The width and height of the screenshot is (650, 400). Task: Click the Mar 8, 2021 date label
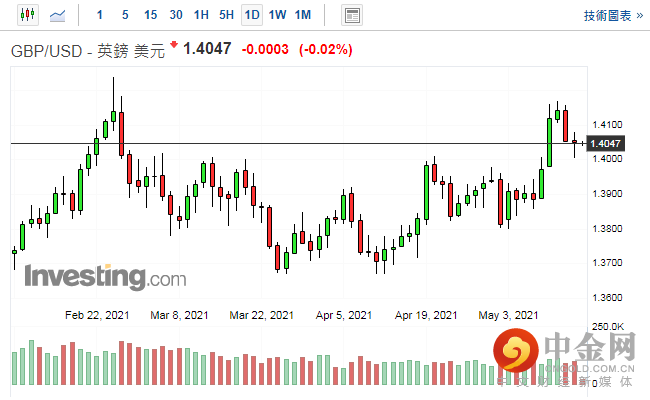tap(179, 315)
